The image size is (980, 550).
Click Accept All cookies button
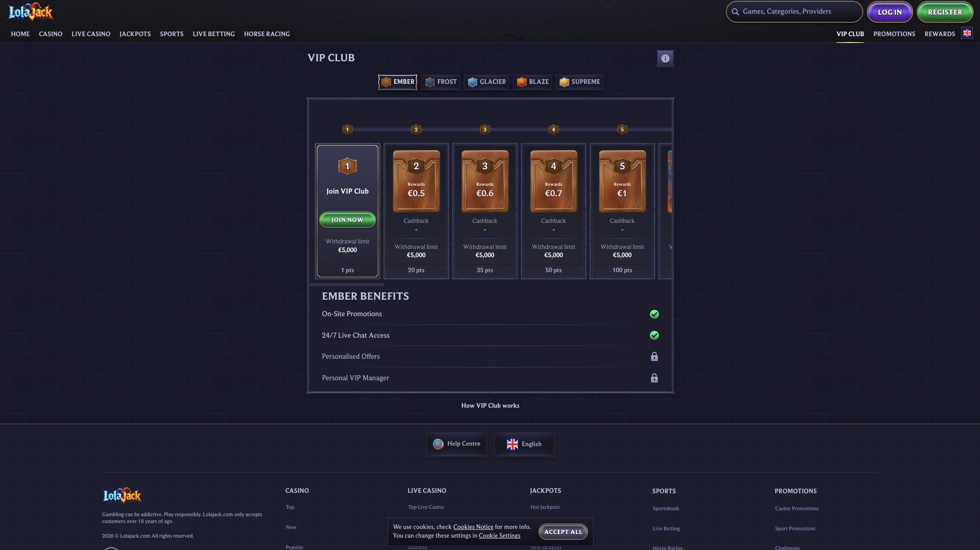click(x=563, y=532)
